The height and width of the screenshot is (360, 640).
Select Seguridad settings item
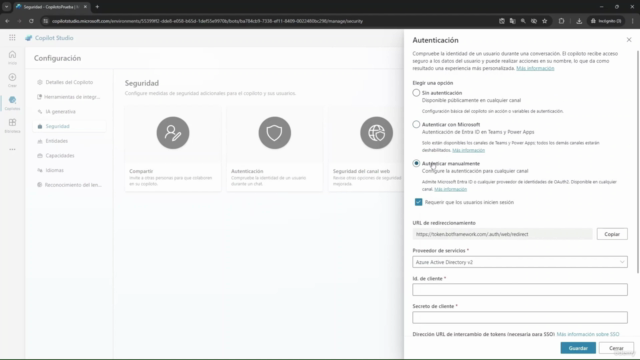(69, 126)
